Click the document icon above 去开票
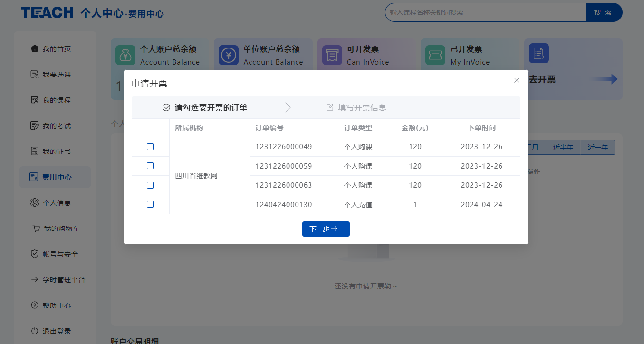The height and width of the screenshot is (344, 644). coord(539,53)
